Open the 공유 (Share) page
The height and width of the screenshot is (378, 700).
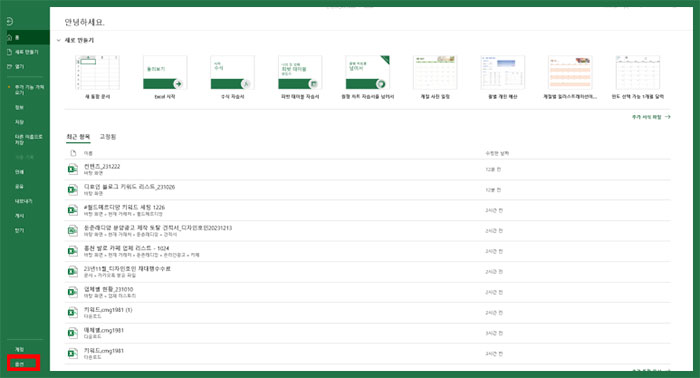tap(19, 187)
